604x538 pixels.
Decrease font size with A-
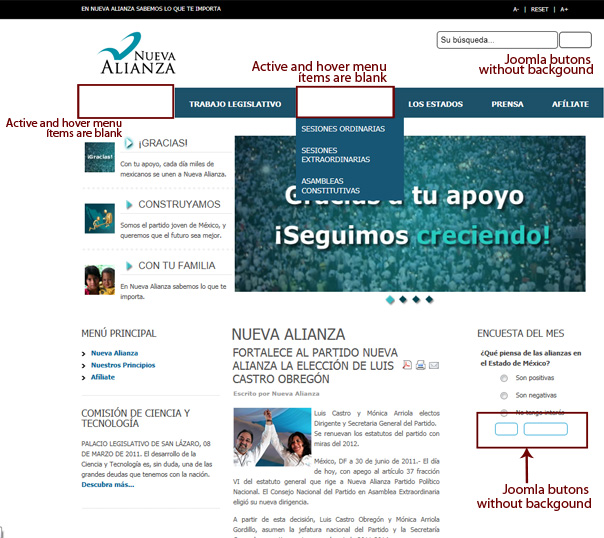pyautogui.click(x=516, y=9)
